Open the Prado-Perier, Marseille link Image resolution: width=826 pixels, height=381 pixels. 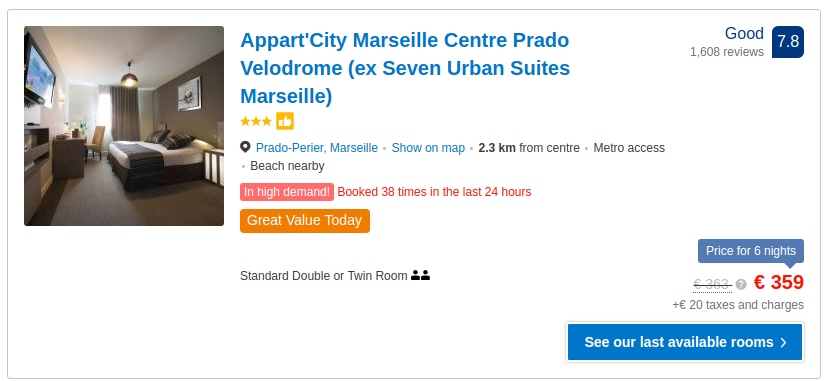(x=317, y=148)
